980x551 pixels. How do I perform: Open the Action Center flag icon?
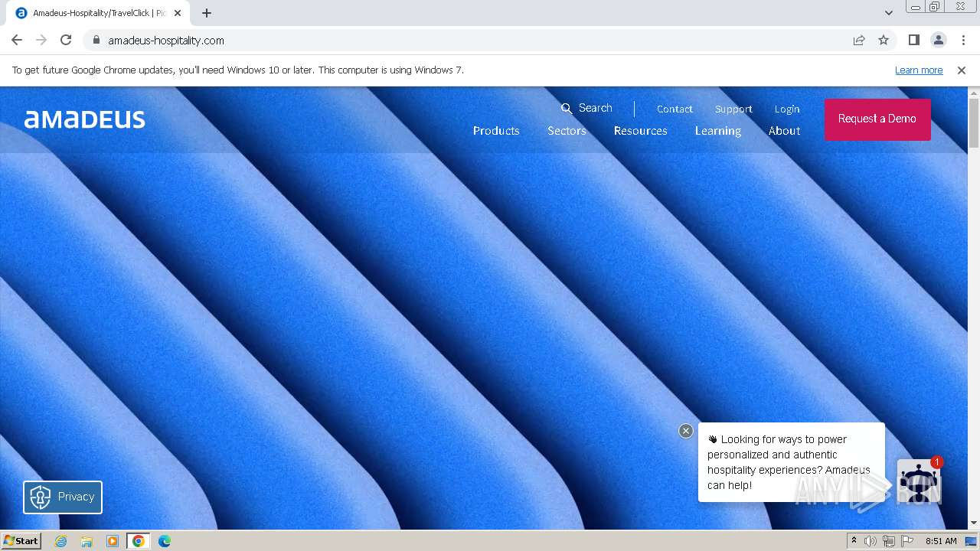click(907, 541)
